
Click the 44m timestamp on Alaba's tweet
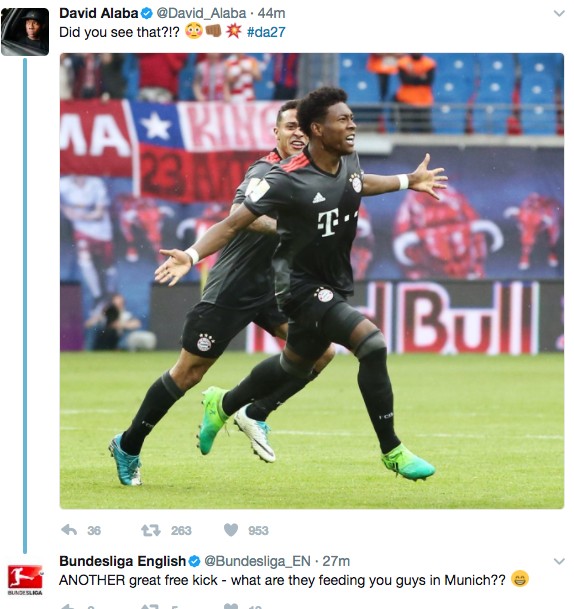point(271,14)
